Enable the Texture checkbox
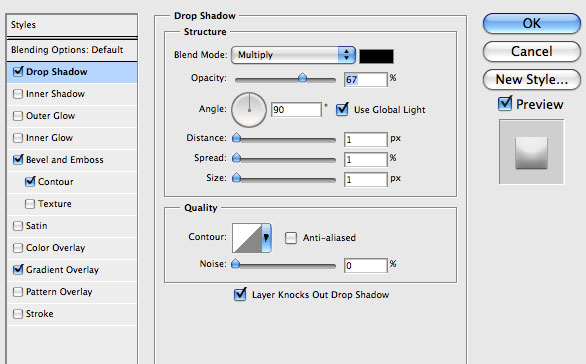Image resolution: width=586 pixels, height=364 pixels. click(30, 204)
